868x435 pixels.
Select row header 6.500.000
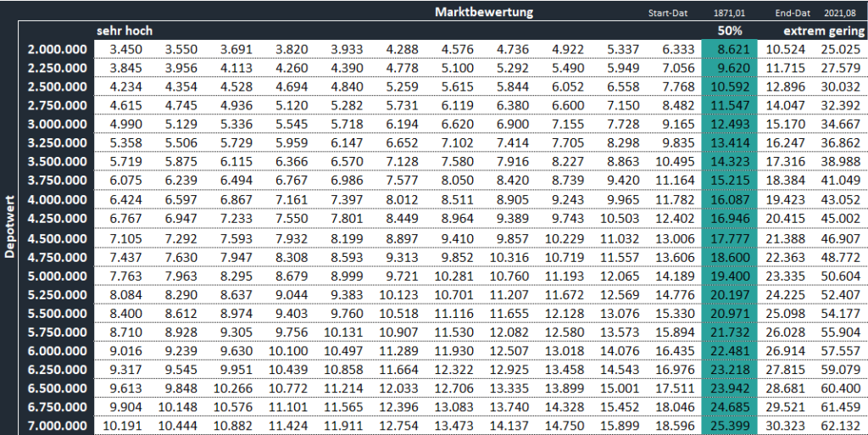point(58,388)
